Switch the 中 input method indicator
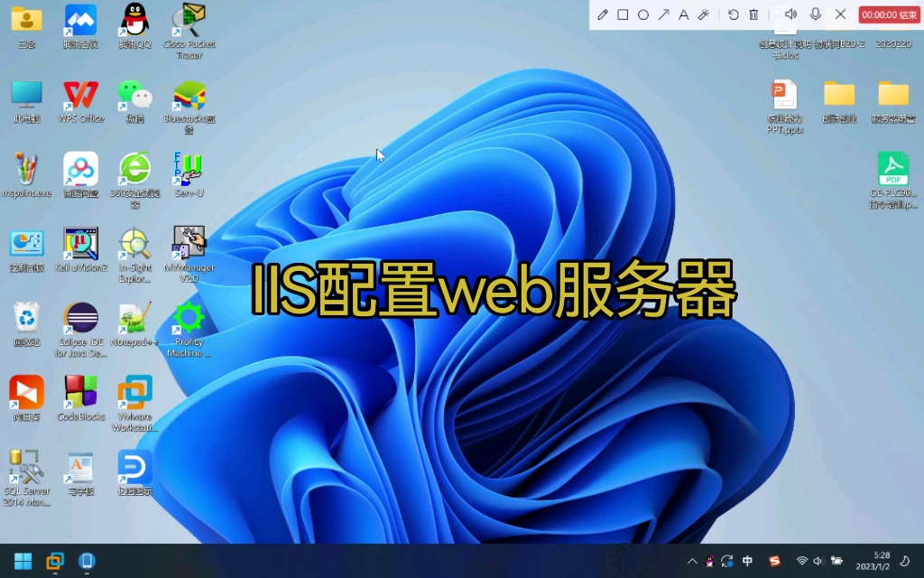Viewport: 924px width, 578px height. [x=747, y=561]
